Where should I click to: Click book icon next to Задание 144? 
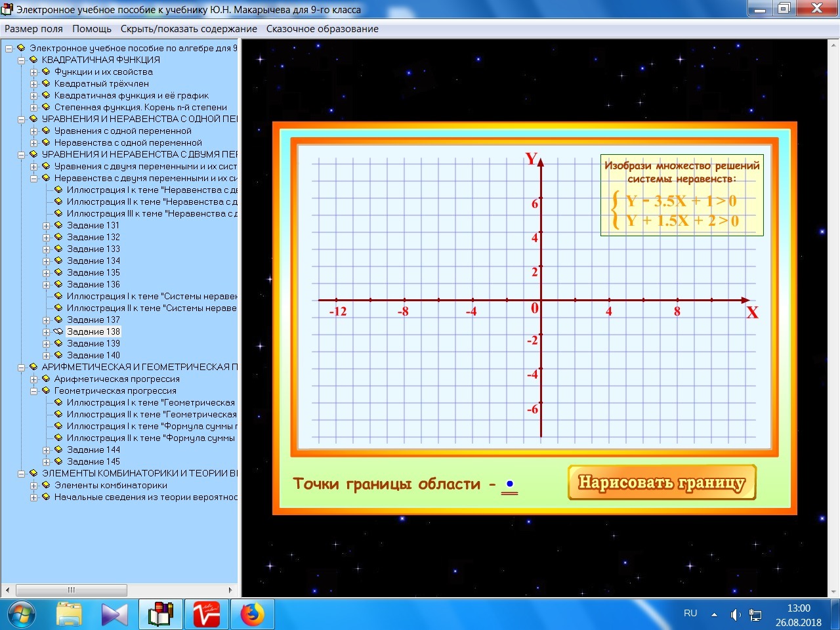pyautogui.click(x=58, y=450)
